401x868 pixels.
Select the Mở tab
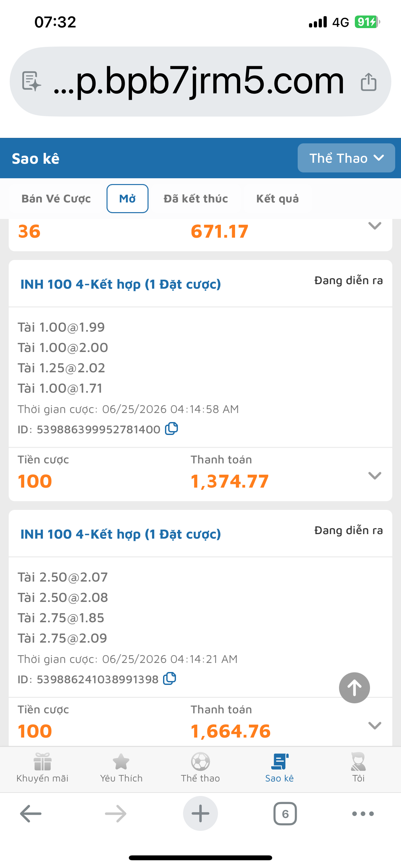click(128, 199)
